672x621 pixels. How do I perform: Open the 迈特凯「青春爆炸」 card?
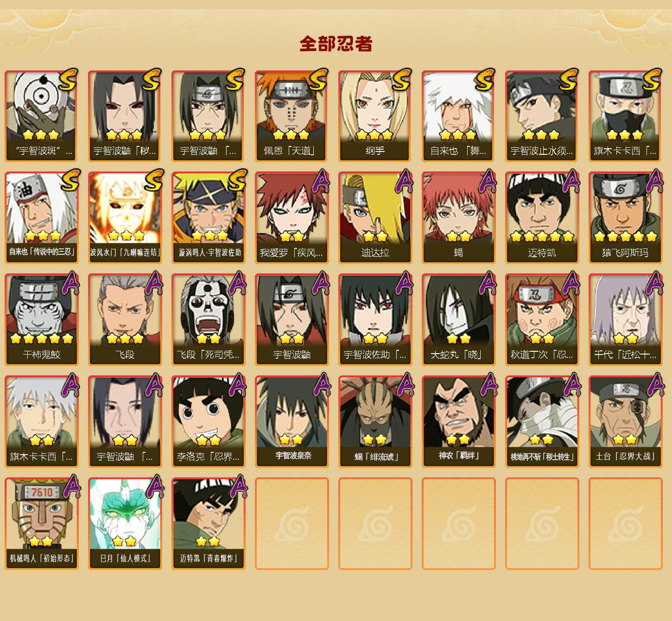coord(208,524)
